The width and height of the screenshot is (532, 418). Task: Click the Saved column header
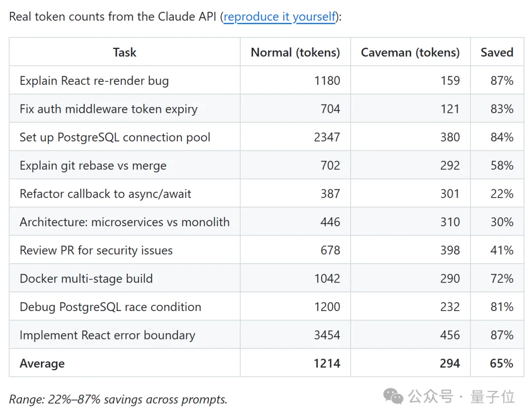pos(497,52)
